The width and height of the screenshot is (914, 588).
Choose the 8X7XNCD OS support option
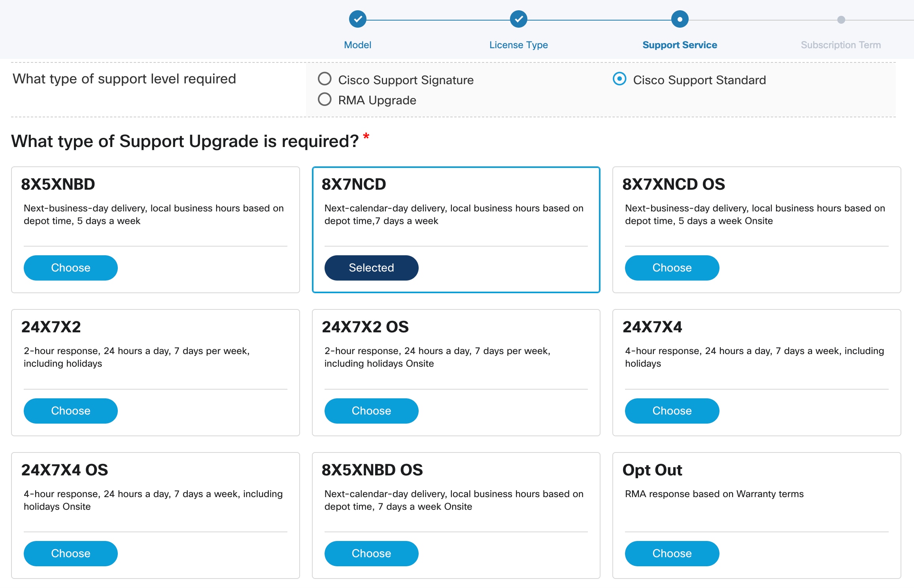pyautogui.click(x=672, y=268)
